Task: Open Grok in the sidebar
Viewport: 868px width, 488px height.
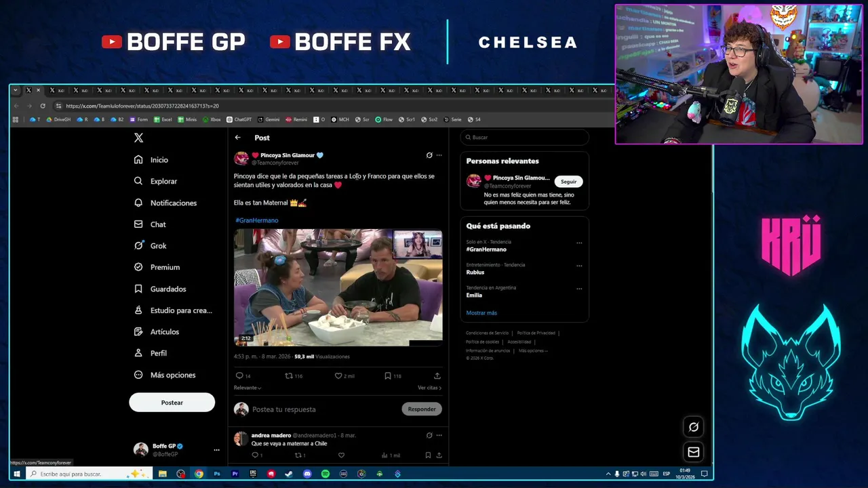Action: [x=150, y=246]
